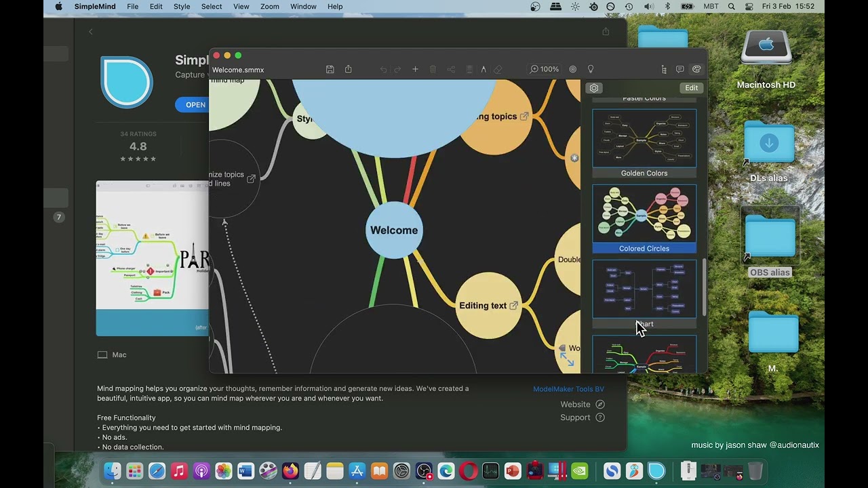Open the Select menu
Screen dimensions: 868x488
(x=212, y=6)
